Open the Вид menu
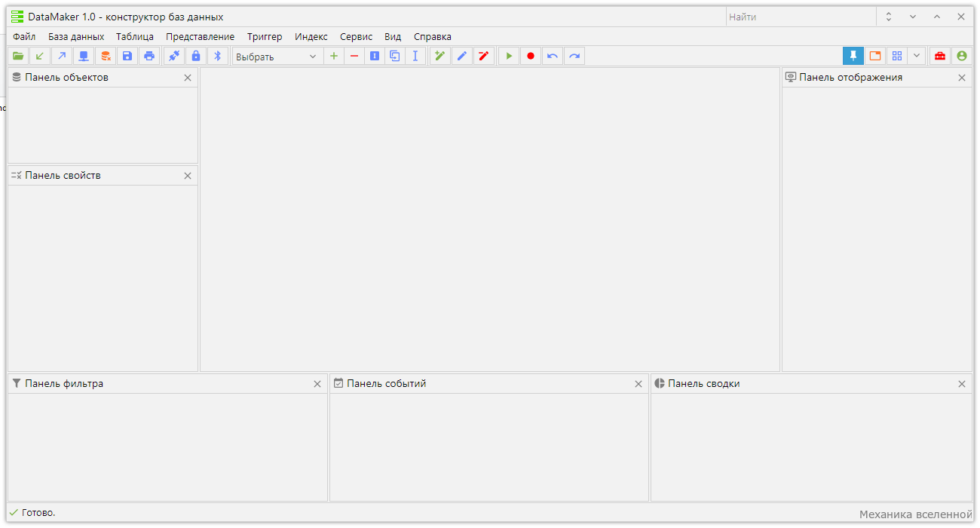This screenshot has width=980, height=528. click(393, 36)
